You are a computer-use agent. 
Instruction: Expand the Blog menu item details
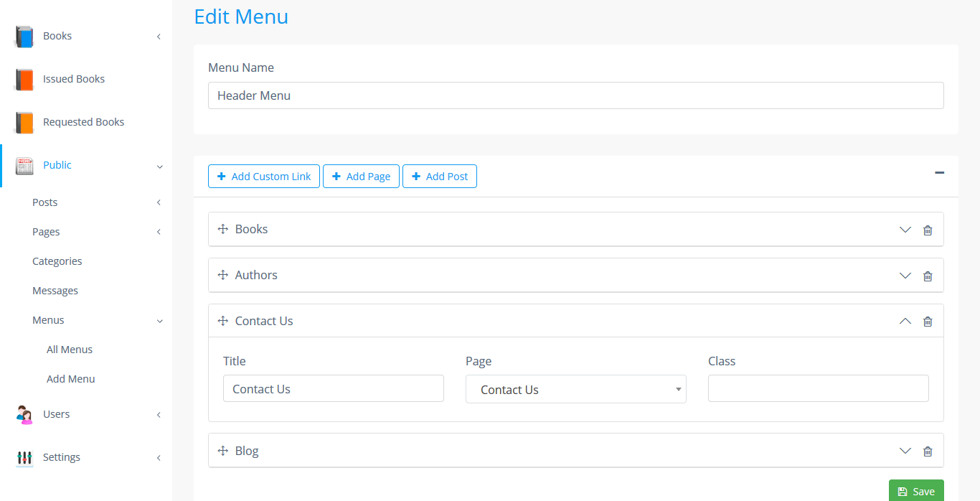(905, 451)
